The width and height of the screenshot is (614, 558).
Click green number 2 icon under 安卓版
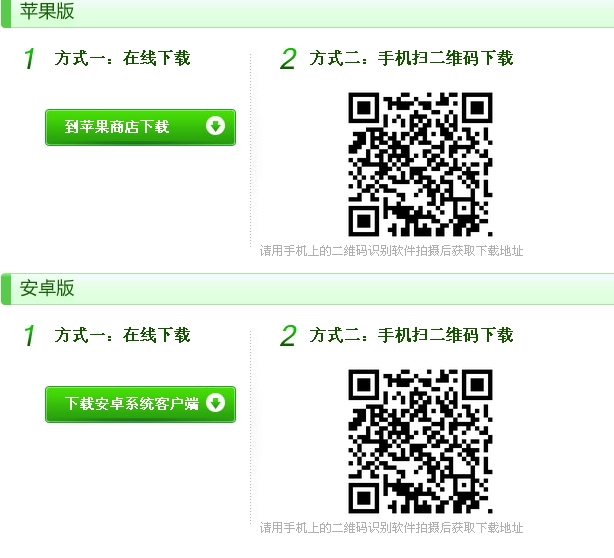pyautogui.click(x=288, y=336)
